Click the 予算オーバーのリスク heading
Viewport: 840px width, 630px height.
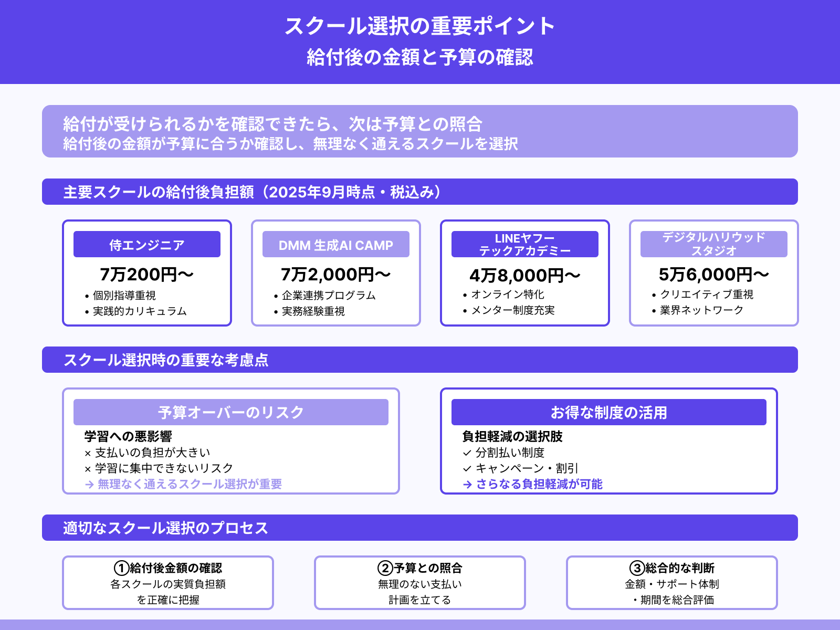click(231, 413)
